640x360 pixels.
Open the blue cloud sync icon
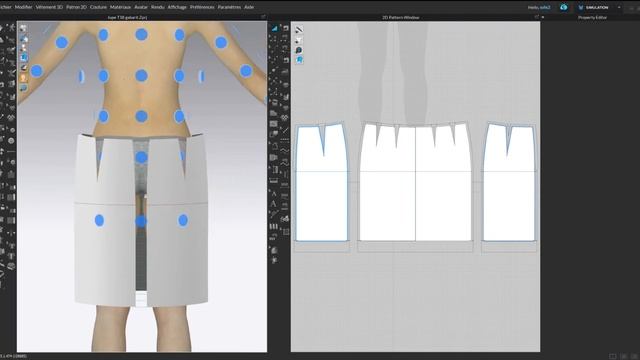click(564, 7)
